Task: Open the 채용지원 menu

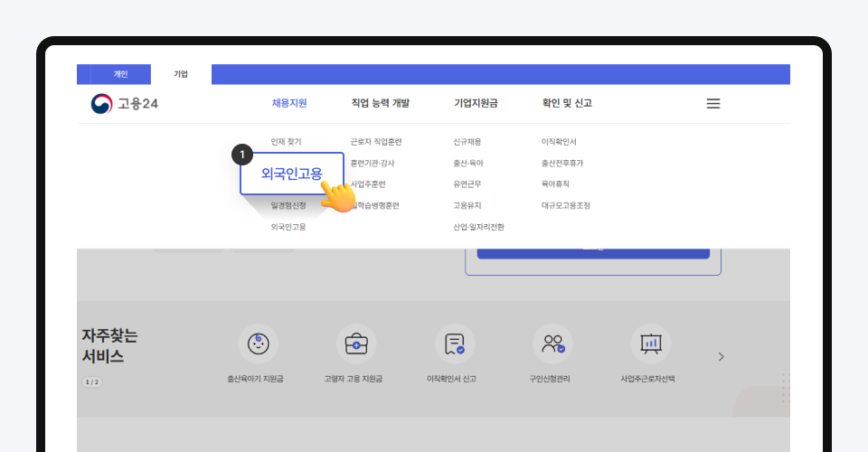Action: [x=289, y=103]
